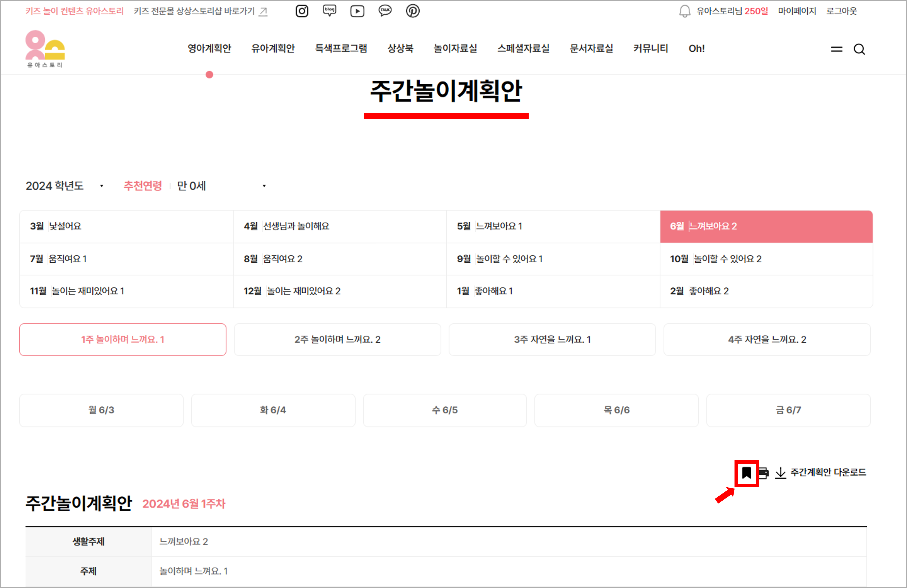907x588 pixels.
Task: Open the Naver blog icon
Action: [330, 11]
